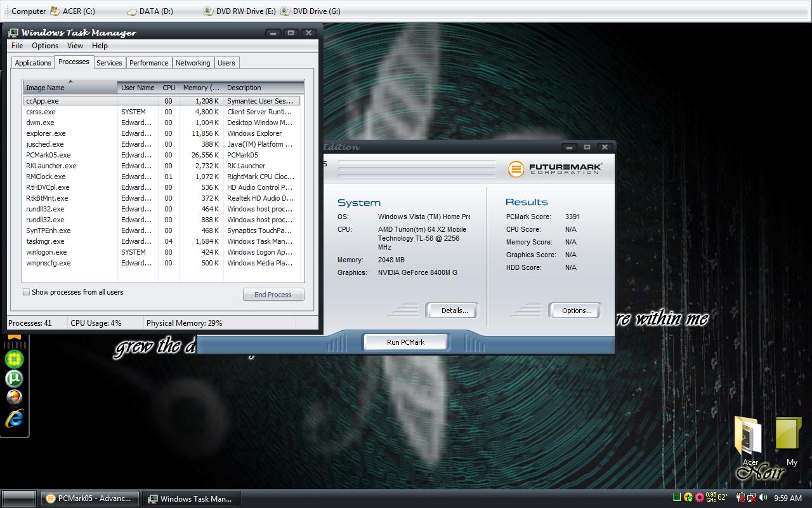The height and width of the screenshot is (508, 812).
Task: Select the PCMark05.exe process row
Action: click(162, 155)
